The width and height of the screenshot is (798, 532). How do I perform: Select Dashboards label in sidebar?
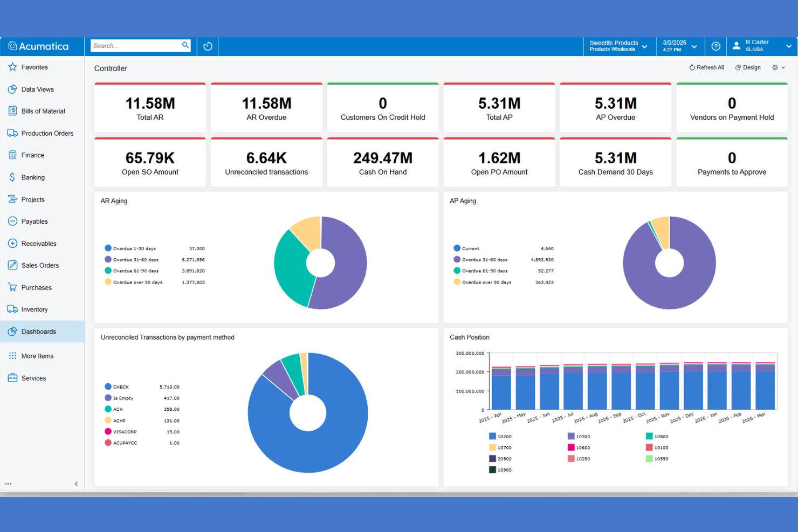pos(39,331)
